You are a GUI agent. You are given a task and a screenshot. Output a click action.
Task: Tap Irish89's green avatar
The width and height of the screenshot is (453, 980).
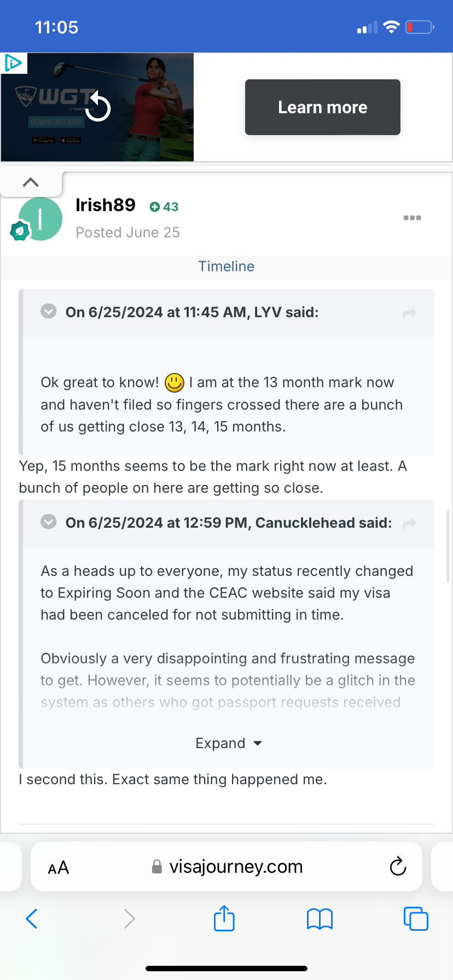click(x=40, y=219)
